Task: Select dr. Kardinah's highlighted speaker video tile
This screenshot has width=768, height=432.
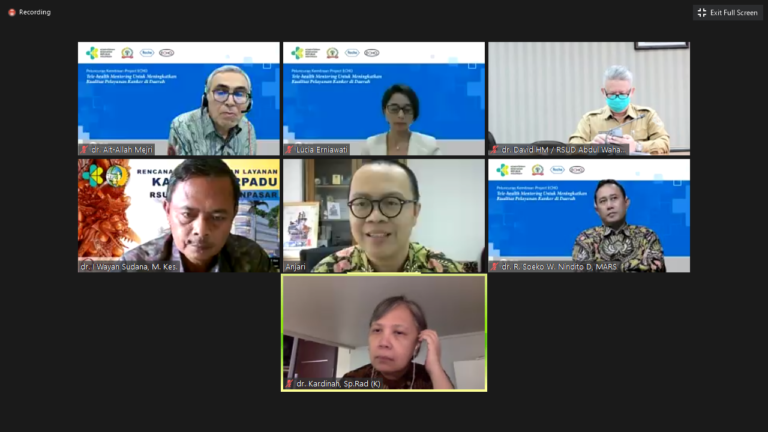Action: pyautogui.click(x=384, y=333)
